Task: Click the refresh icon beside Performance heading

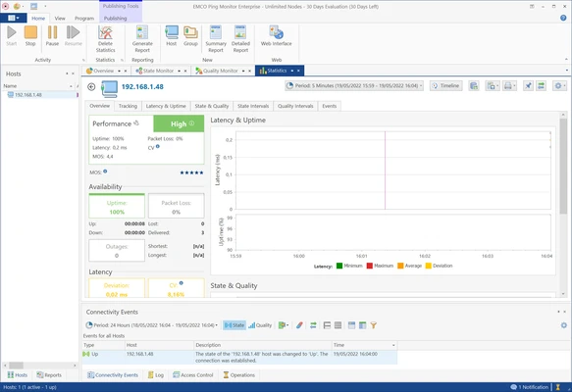Action: tap(136, 123)
